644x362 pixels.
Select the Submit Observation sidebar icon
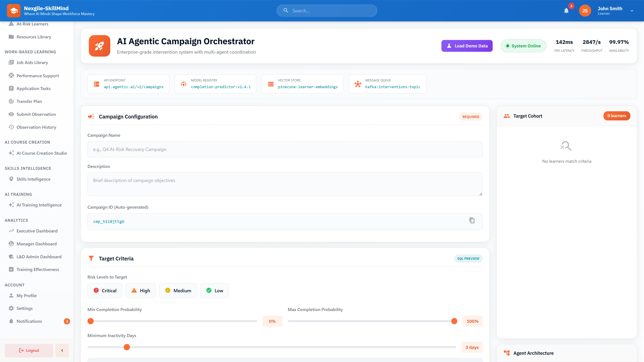pyautogui.click(x=11, y=114)
